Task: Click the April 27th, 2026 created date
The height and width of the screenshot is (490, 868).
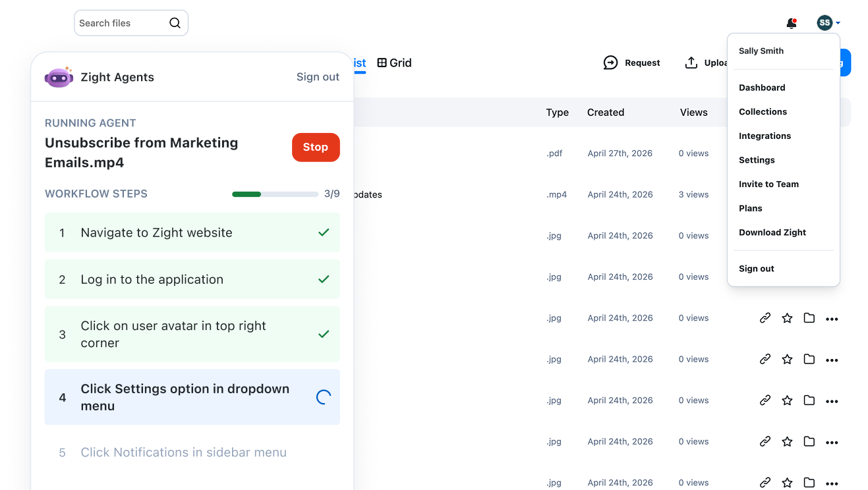Action: [x=620, y=153]
